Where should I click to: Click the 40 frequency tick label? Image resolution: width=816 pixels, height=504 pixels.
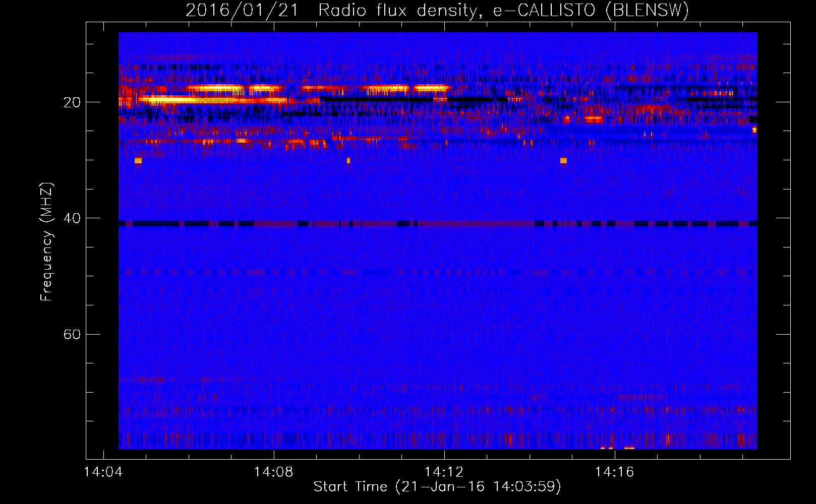tap(72, 218)
